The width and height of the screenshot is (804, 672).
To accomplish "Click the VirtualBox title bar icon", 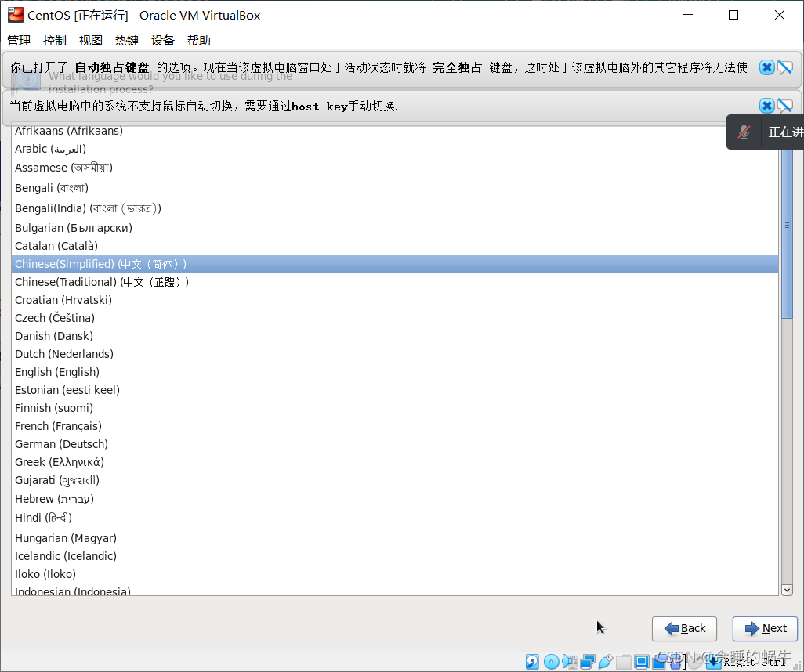I will (x=16, y=15).
